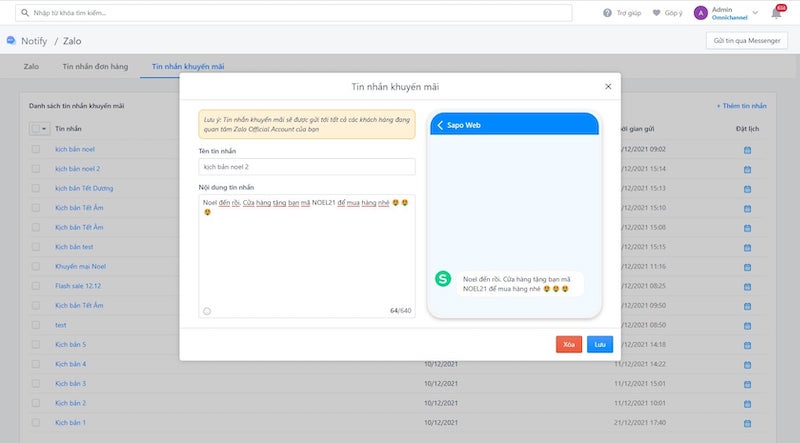800x443 pixels.
Task: Switch to Tin nhắn đơn hàng tab
Action: coord(96,66)
